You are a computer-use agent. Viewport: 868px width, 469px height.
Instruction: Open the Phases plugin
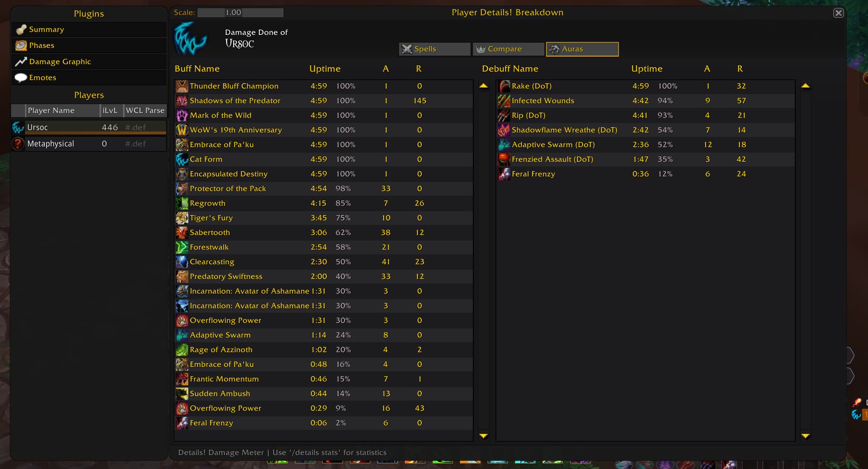pos(42,45)
